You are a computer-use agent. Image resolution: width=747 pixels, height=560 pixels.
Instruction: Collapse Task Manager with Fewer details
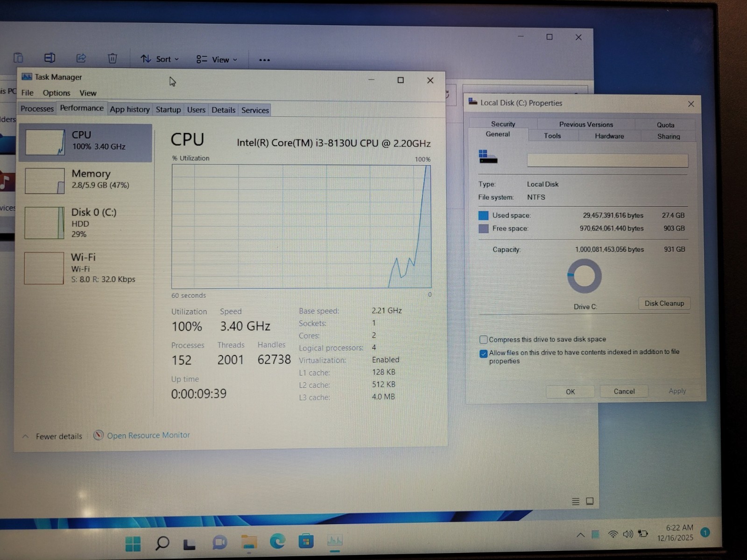point(52,436)
